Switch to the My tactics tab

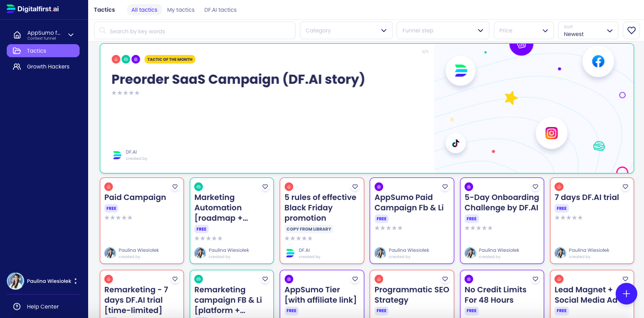[x=181, y=10]
